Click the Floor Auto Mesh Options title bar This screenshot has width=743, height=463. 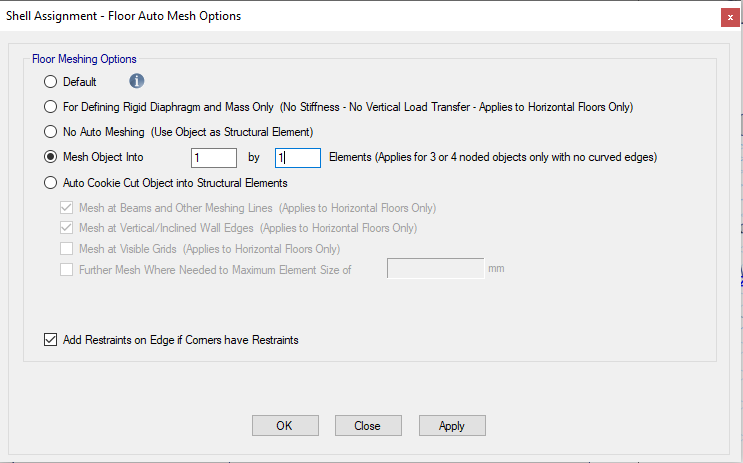click(x=300, y=16)
